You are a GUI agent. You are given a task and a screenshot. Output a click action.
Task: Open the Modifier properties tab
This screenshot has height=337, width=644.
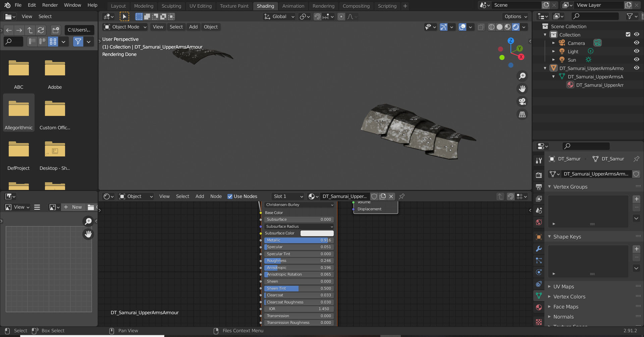coord(539,249)
